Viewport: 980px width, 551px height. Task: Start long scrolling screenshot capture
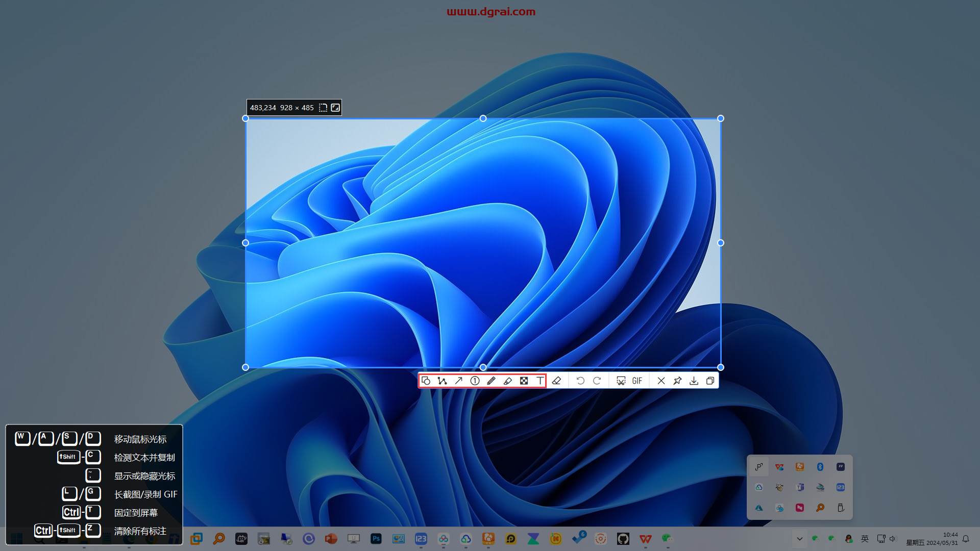coord(621,381)
